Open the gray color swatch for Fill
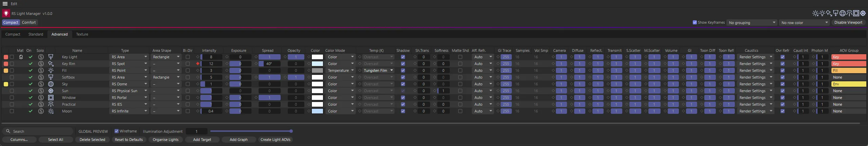The height and width of the screenshot is (146, 868). coord(317,70)
